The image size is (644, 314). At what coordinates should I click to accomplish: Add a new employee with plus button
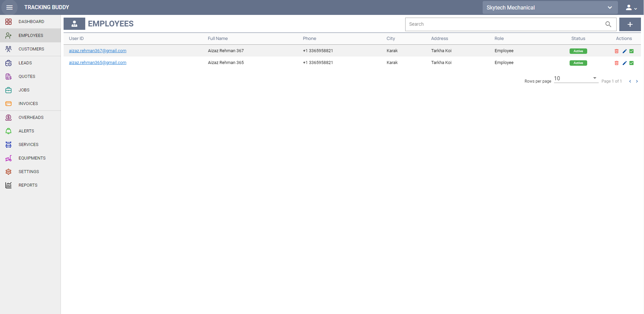[x=630, y=24]
